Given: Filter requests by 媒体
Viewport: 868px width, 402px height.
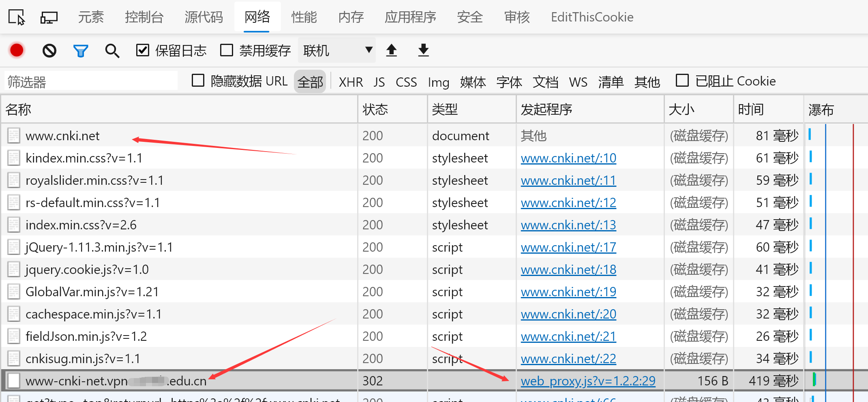Looking at the screenshot, I should point(473,82).
